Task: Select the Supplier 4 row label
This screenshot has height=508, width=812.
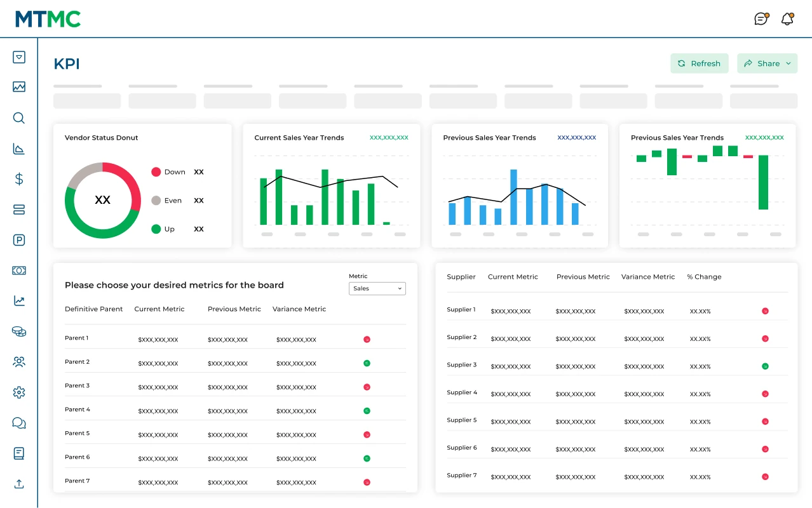Action: coord(462,392)
